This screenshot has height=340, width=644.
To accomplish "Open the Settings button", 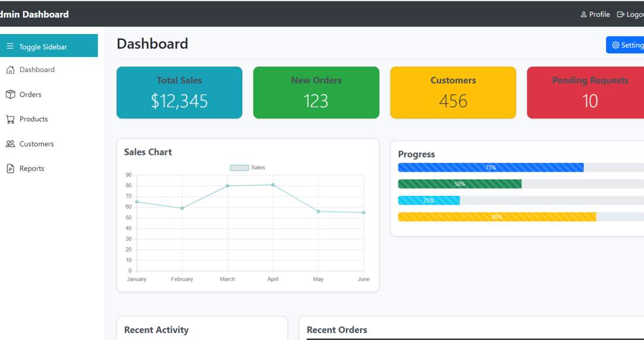I will coord(626,45).
